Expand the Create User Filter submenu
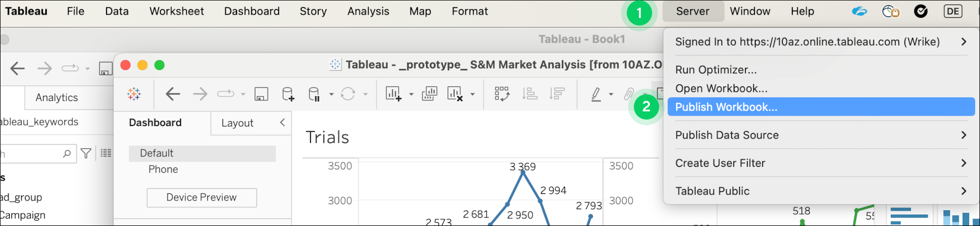 964,163
